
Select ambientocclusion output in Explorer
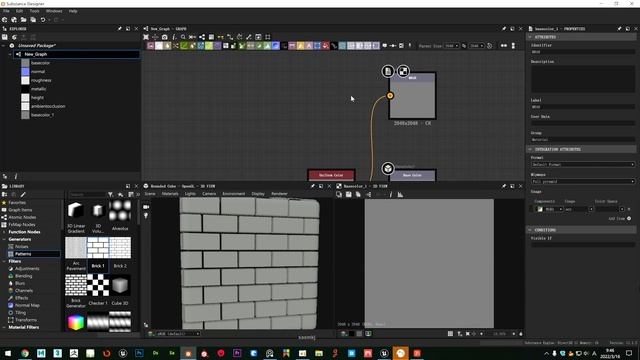tap(48, 106)
